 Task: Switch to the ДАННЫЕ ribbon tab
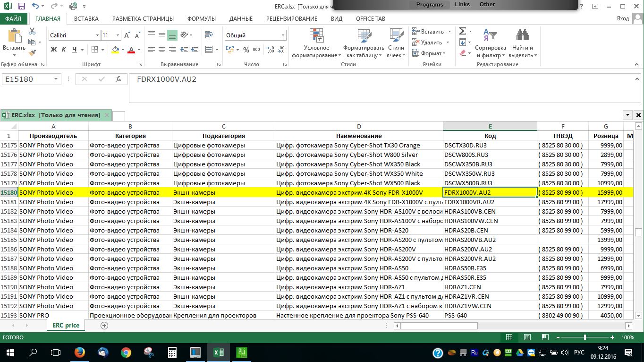click(x=241, y=19)
